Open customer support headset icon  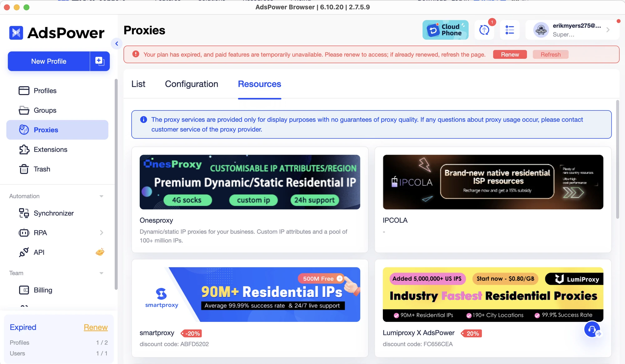[592, 329]
